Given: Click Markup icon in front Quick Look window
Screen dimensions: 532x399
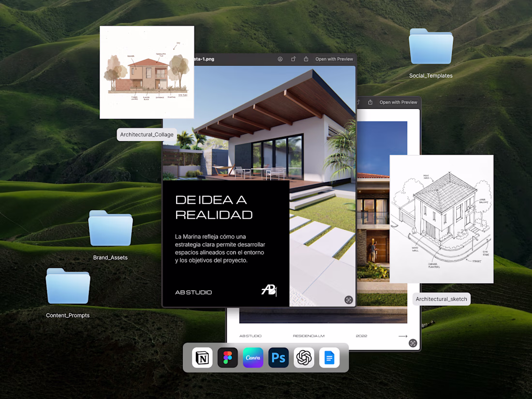Looking at the screenshot, I should [x=280, y=59].
